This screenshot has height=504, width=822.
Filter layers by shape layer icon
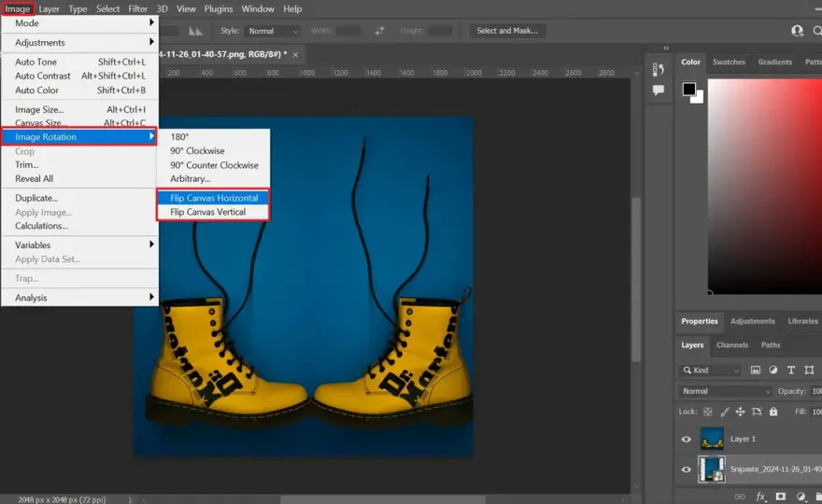810,370
